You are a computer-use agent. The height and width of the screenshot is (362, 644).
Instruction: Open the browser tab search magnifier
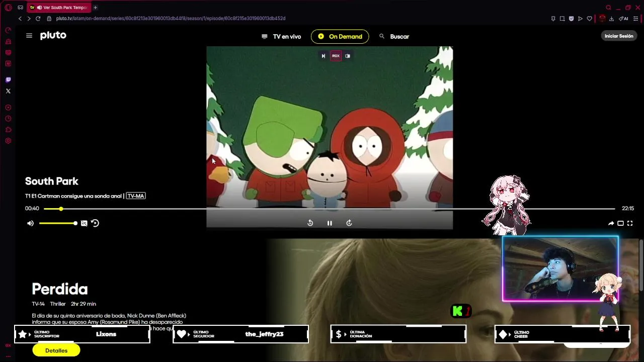608,8
